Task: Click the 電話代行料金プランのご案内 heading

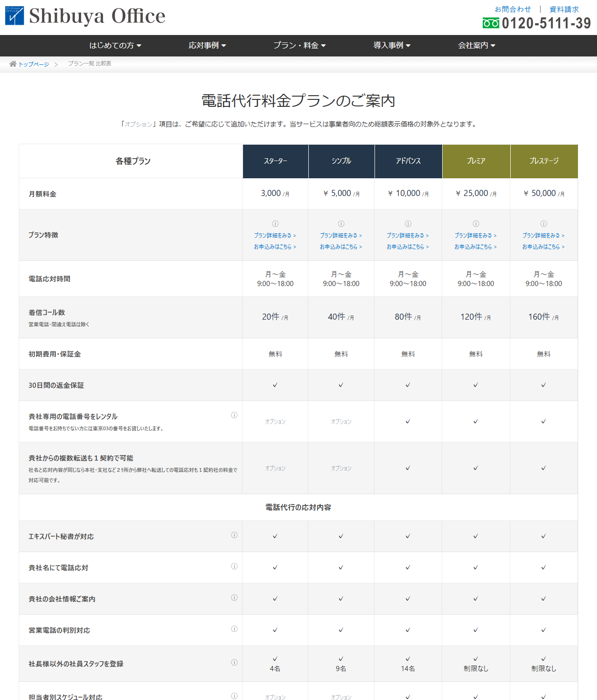Action: [298, 100]
